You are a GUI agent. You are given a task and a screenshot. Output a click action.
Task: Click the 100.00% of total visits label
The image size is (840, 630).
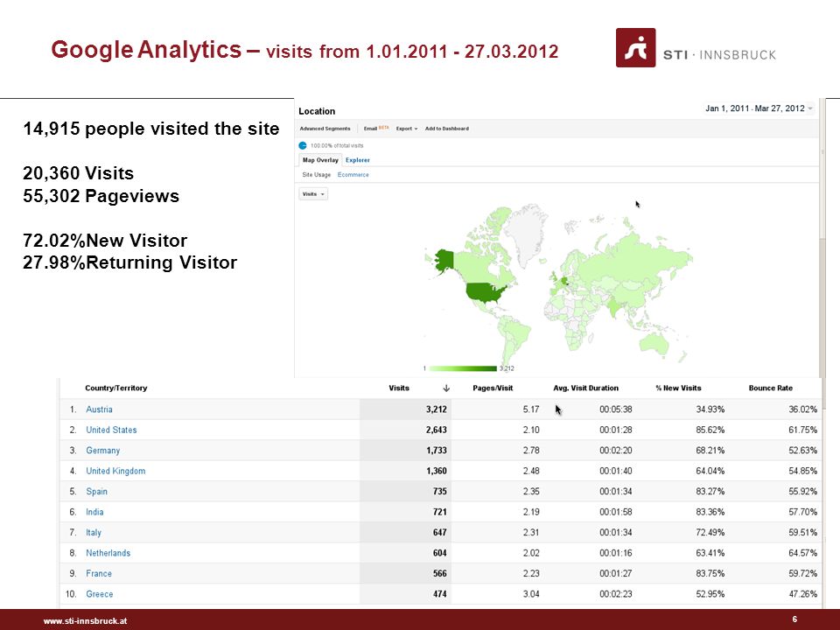(x=336, y=146)
